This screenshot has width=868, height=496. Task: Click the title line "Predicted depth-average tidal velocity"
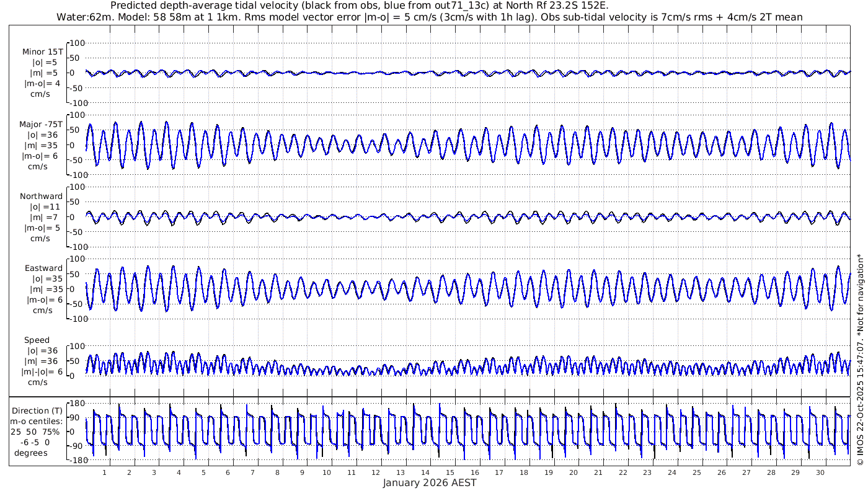tap(360, 6)
